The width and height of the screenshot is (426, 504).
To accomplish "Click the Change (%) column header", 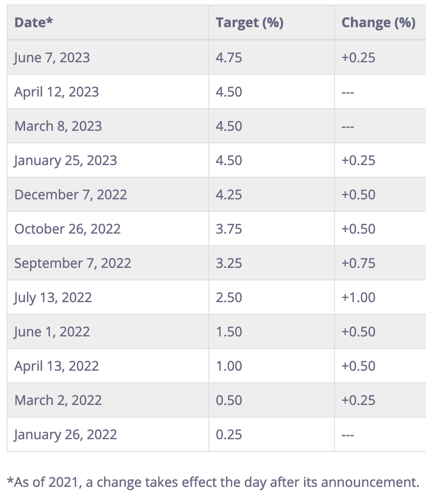I will [380, 23].
